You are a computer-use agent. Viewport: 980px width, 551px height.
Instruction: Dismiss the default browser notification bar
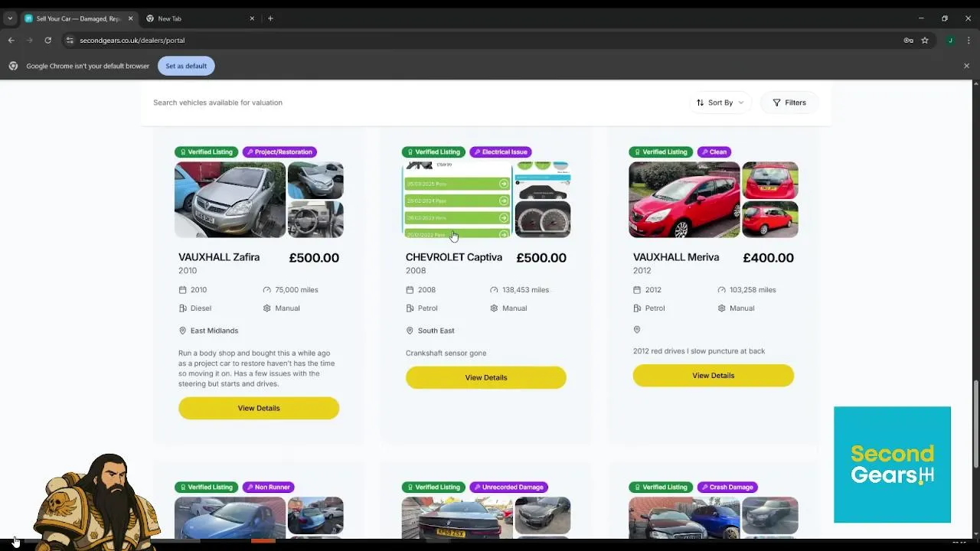(x=966, y=66)
